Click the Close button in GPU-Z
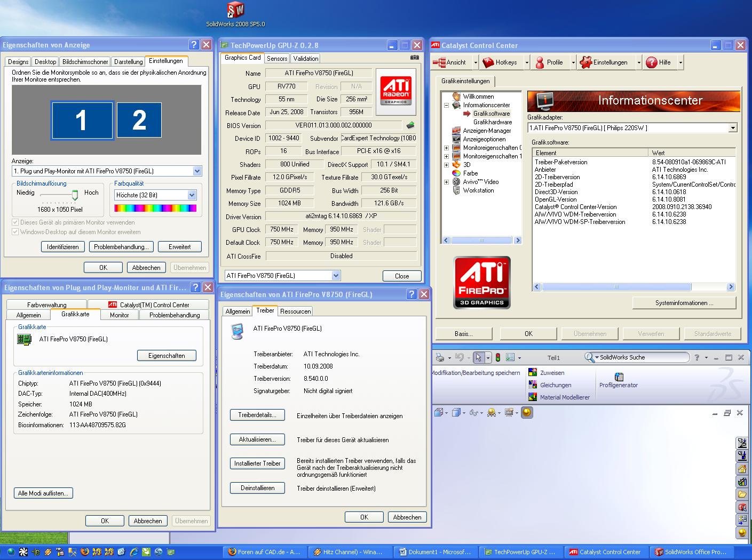752x560 pixels. [x=402, y=276]
